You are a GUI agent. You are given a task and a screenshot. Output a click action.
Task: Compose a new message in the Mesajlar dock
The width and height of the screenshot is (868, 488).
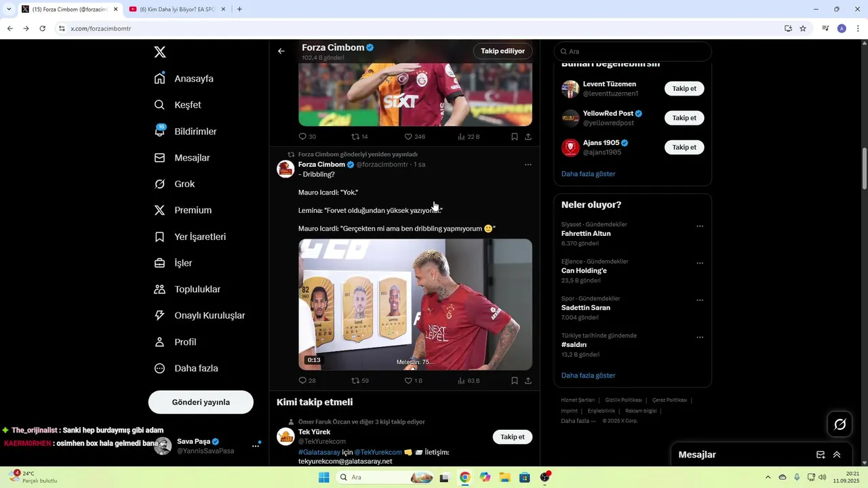[x=821, y=455]
